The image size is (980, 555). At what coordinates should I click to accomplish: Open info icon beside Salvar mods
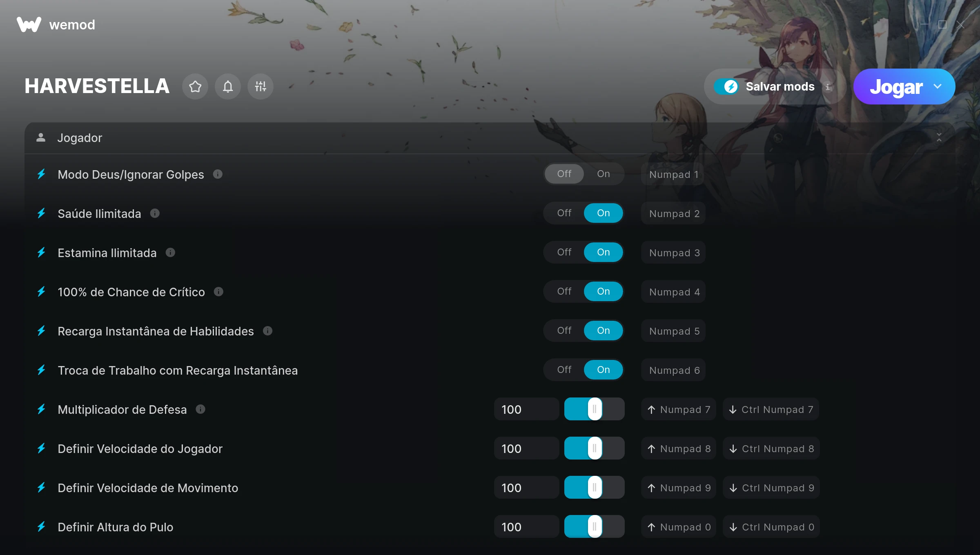pyautogui.click(x=828, y=87)
